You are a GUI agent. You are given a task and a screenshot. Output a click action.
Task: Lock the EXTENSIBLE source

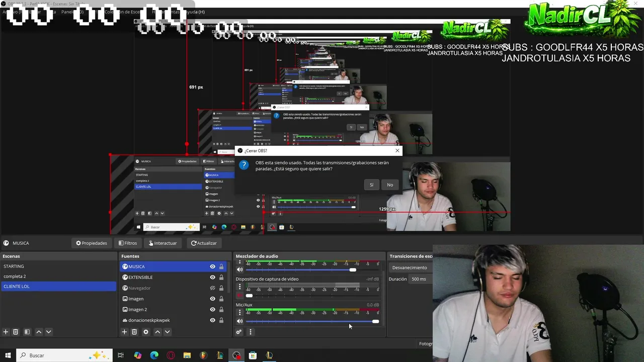point(221,277)
